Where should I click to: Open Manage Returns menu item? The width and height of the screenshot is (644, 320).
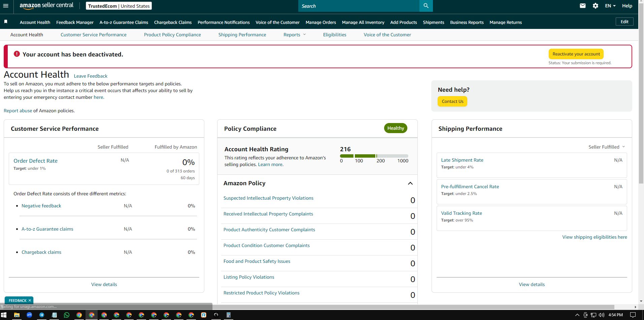click(506, 22)
